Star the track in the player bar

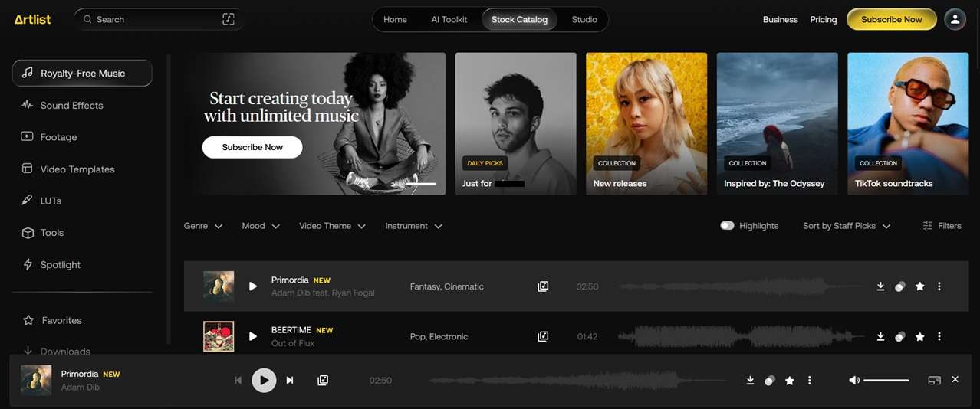click(x=790, y=380)
